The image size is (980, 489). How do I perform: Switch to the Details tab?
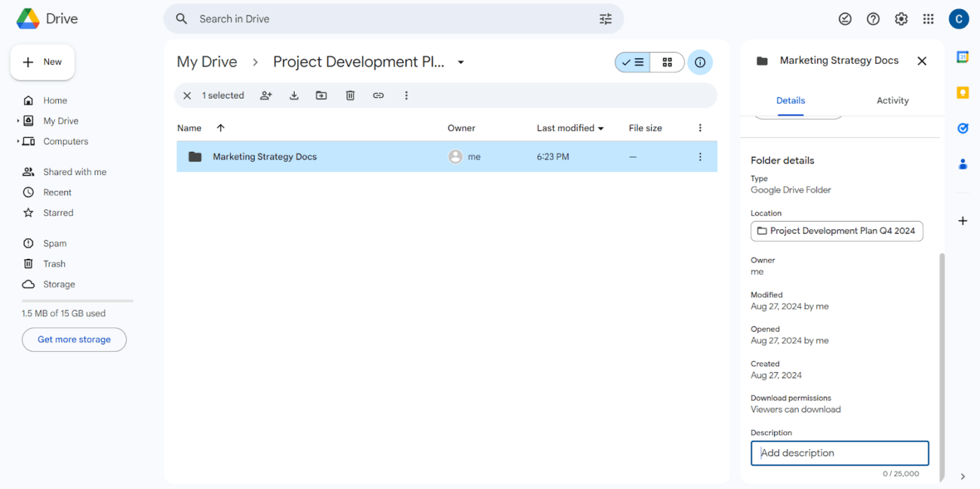(790, 101)
